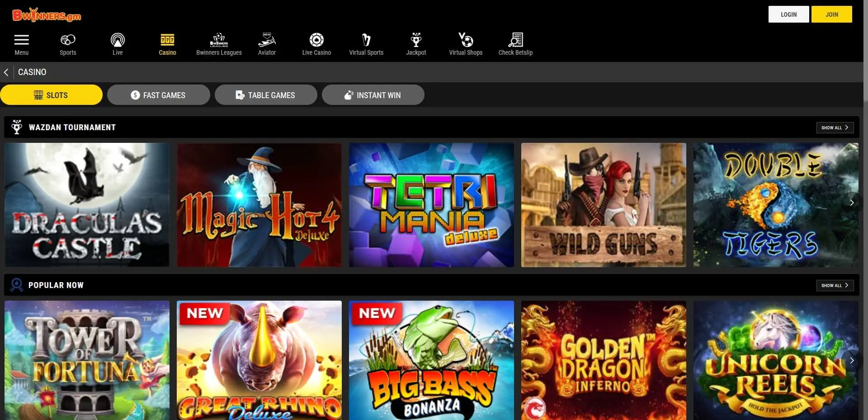
Task: Open the Live betting icon
Action: point(118,40)
